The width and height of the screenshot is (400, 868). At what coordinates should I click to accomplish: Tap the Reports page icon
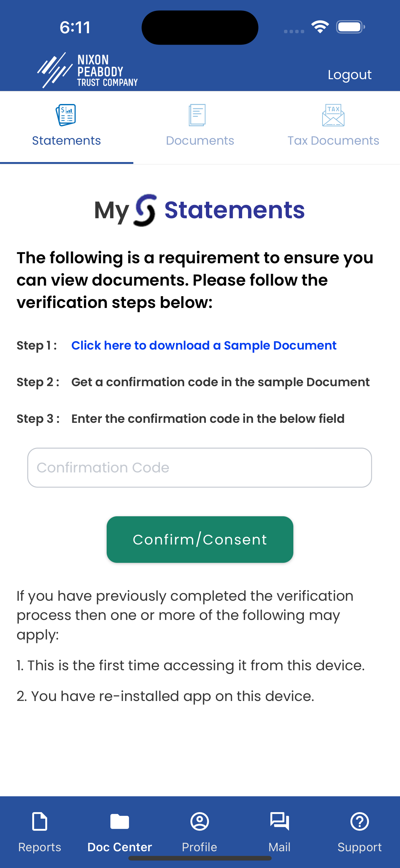tap(40, 821)
